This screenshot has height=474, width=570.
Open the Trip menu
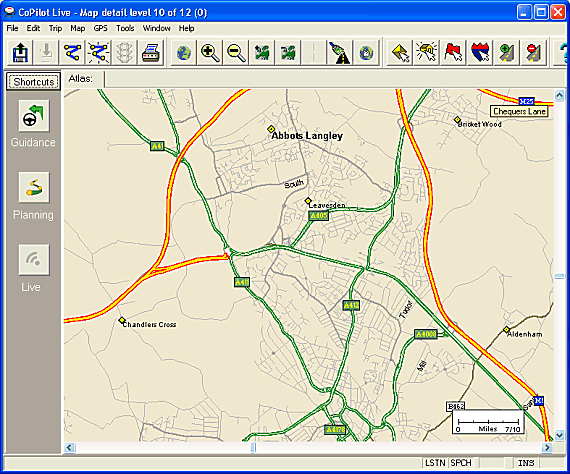pyautogui.click(x=55, y=28)
